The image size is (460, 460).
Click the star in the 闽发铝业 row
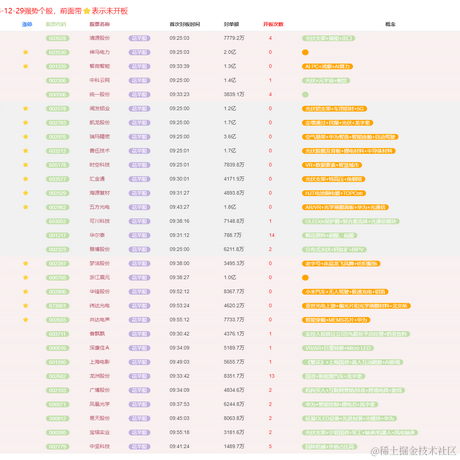(26, 109)
